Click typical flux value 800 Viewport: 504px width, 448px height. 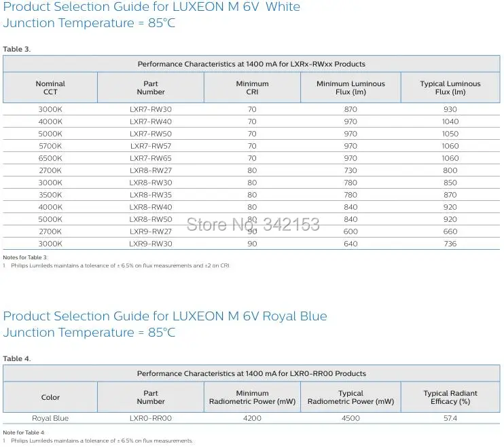(450, 170)
